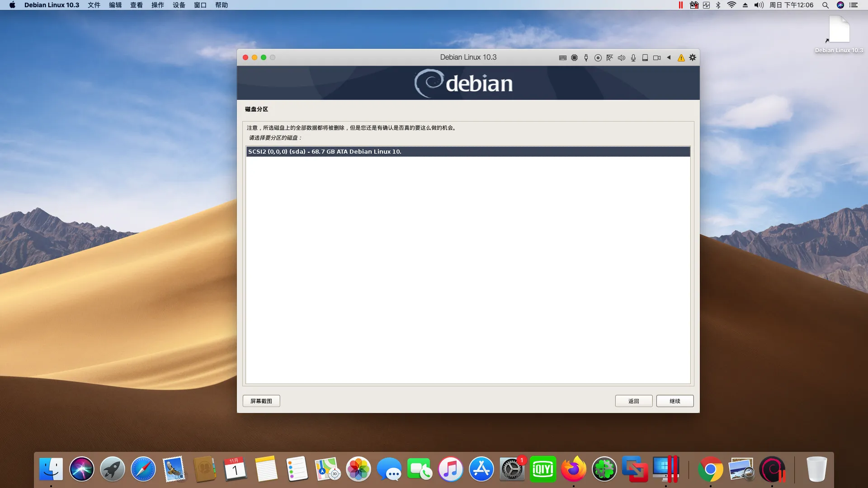Open Calendar showing 11月 1 in Dock
The height and width of the screenshot is (488, 868).
pos(235,469)
